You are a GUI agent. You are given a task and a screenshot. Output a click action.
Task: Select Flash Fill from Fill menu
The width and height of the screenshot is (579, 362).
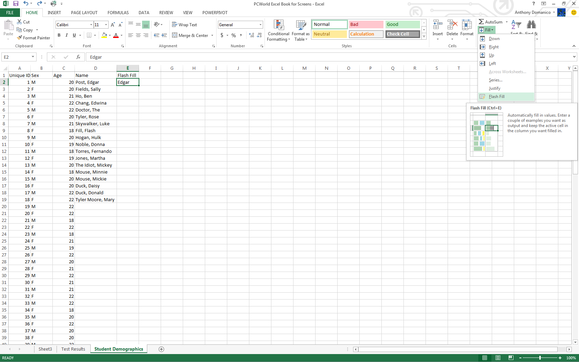506,97
